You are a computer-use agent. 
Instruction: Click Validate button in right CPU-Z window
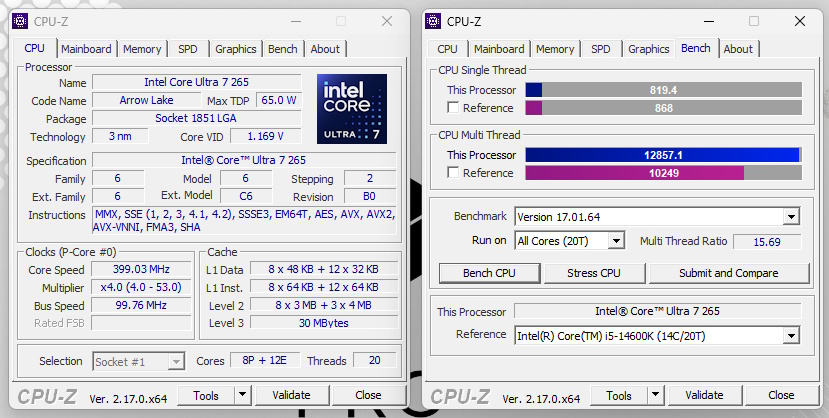tap(704, 395)
